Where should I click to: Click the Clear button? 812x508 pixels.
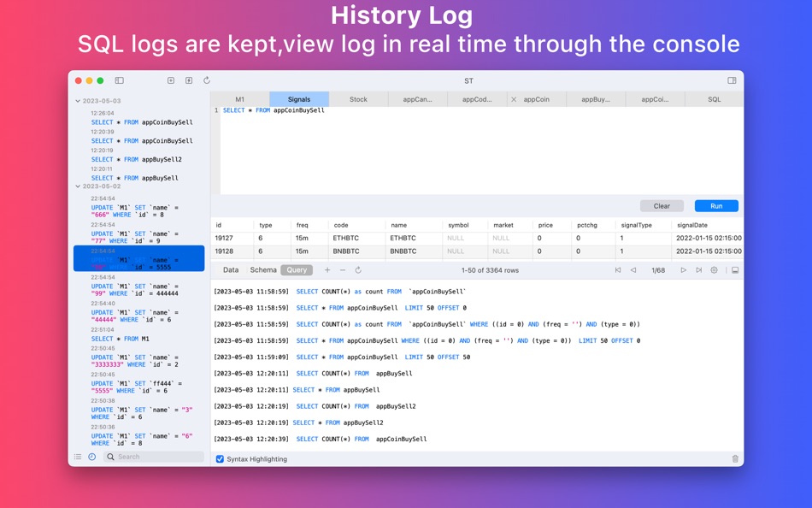click(x=662, y=206)
